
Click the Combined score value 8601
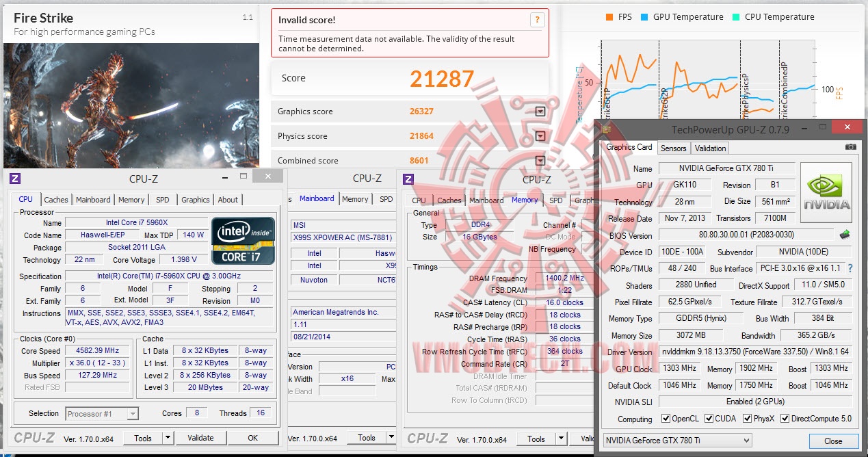419,161
